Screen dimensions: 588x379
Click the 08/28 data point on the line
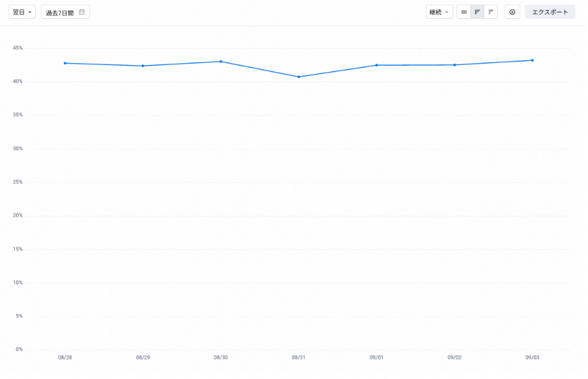coord(65,63)
